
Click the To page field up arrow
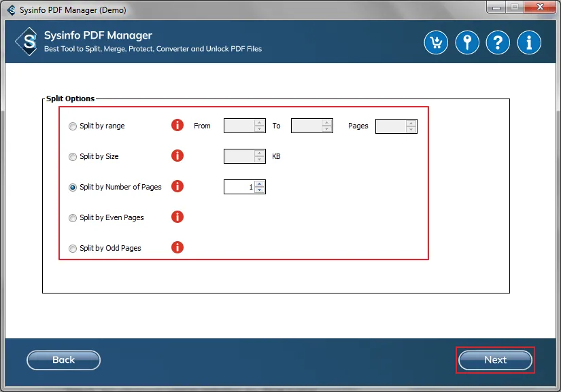[x=326, y=122]
